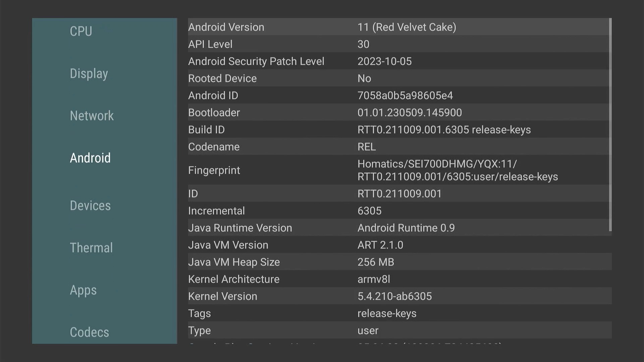This screenshot has height=362, width=644.
Task: Click the Rooted Device value No
Action: tap(364, 78)
